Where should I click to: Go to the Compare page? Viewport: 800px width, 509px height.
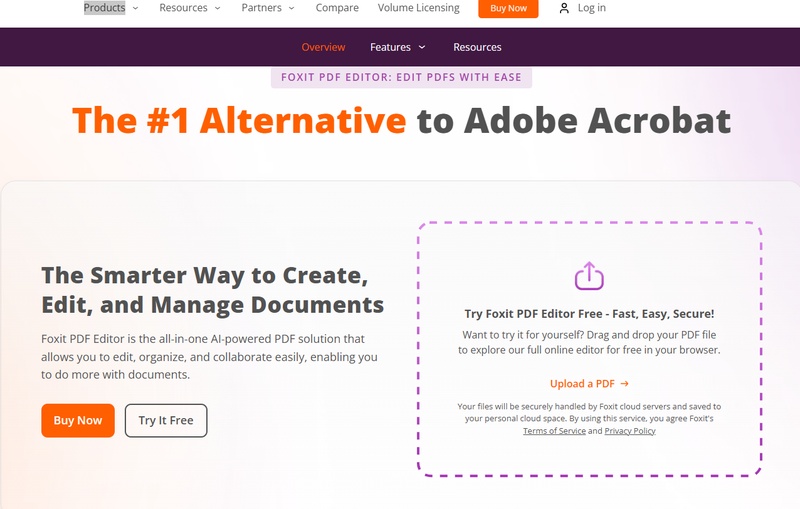pyautogui.click(x=337, y=8)
